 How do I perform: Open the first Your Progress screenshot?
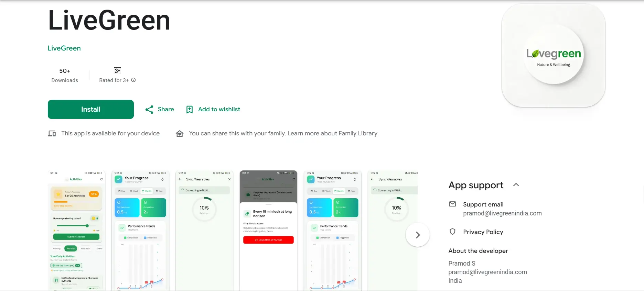tap(141, 231)
